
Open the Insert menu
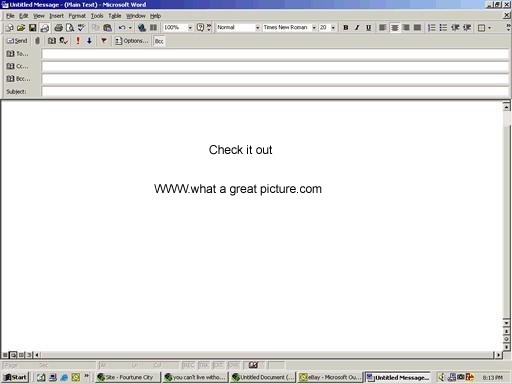point(56,16)
